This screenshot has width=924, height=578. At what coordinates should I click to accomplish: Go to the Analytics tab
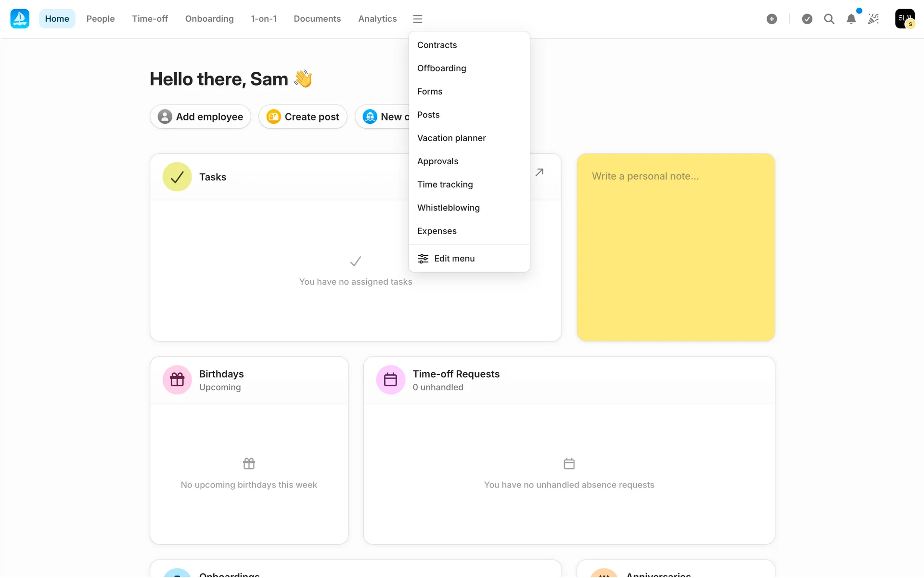(x=377, y=19)
